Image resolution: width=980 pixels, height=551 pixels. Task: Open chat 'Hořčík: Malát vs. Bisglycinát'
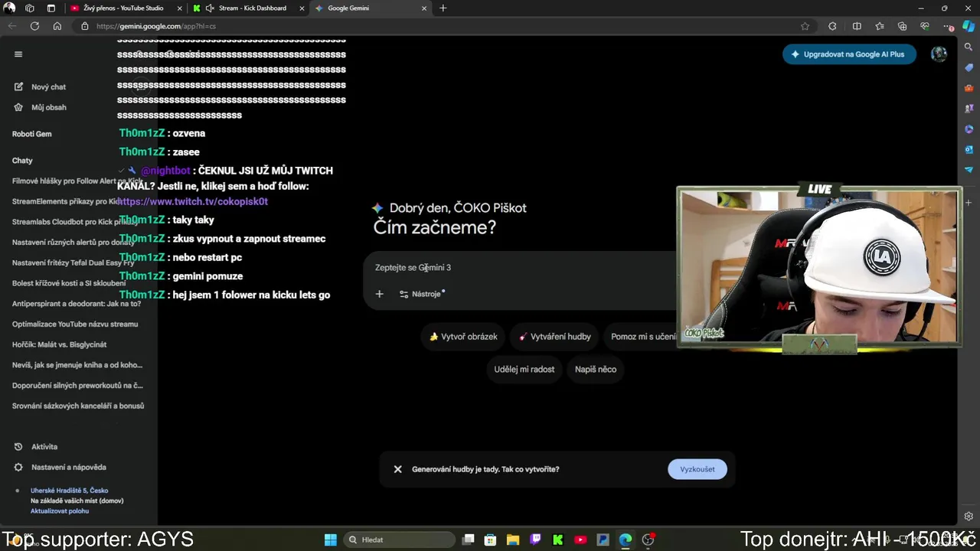tap(60, 344)
